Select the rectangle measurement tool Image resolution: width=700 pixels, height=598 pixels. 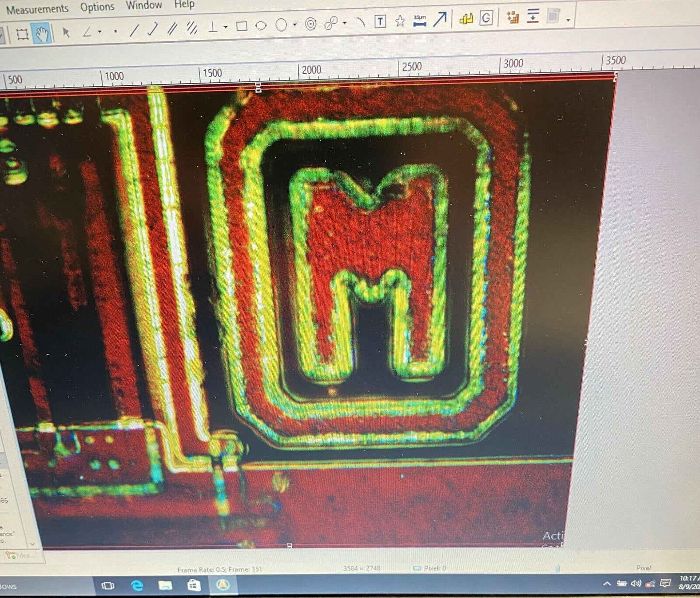pyautogui.click(x=242, y=26)
